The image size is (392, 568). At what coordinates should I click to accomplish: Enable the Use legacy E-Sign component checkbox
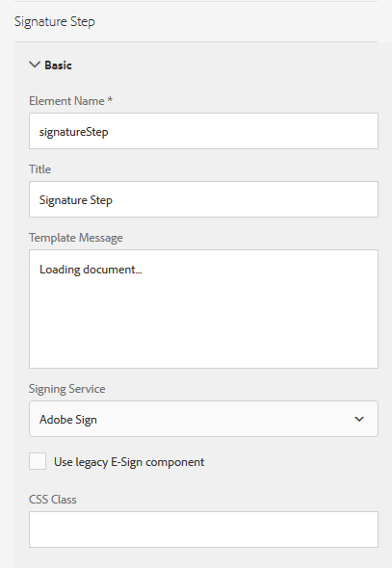(38, 461)
